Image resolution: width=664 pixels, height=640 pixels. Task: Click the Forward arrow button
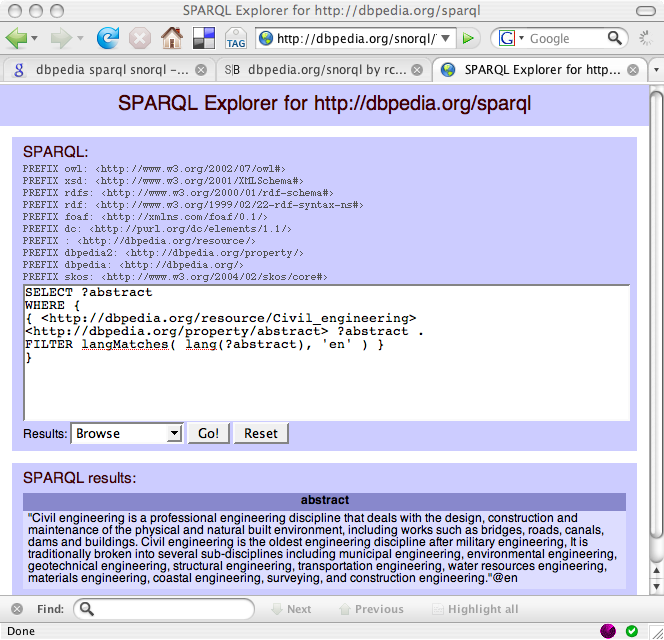[61, 39]
